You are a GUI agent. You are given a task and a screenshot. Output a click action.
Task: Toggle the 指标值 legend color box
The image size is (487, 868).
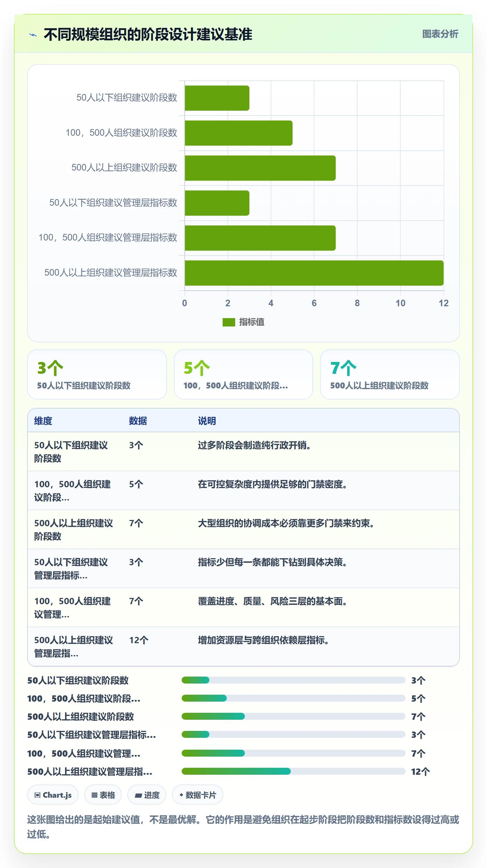click(x=229, y=322)
